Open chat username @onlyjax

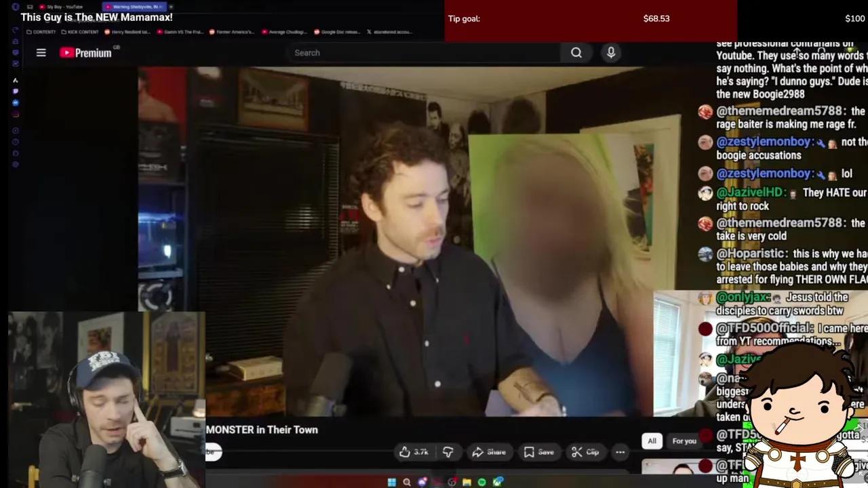point(743,297)
